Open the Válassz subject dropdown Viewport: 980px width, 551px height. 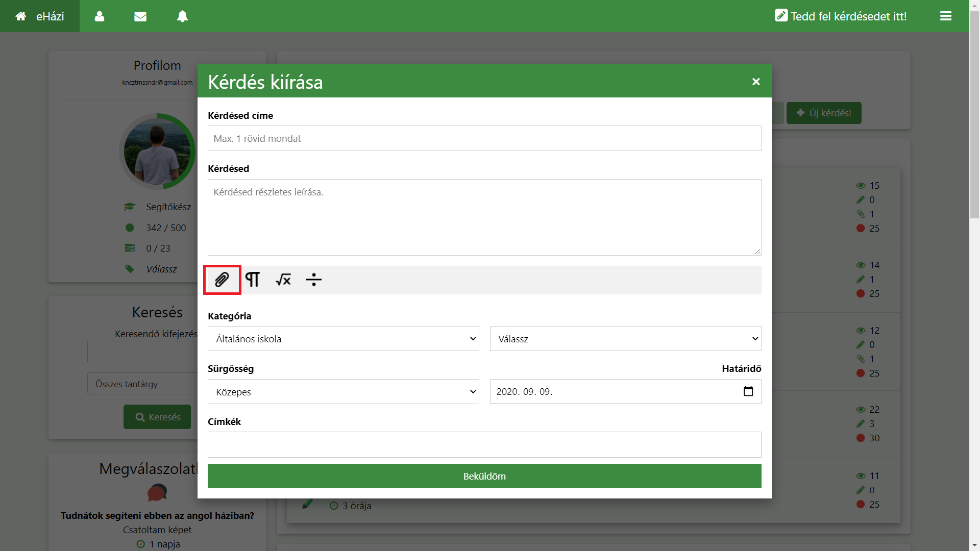coord(625,339)
